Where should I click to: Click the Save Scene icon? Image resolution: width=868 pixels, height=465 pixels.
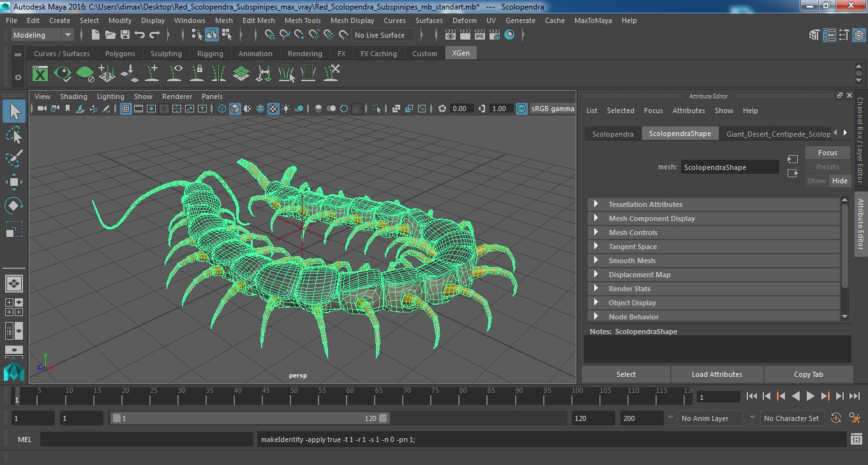[125, 35]
